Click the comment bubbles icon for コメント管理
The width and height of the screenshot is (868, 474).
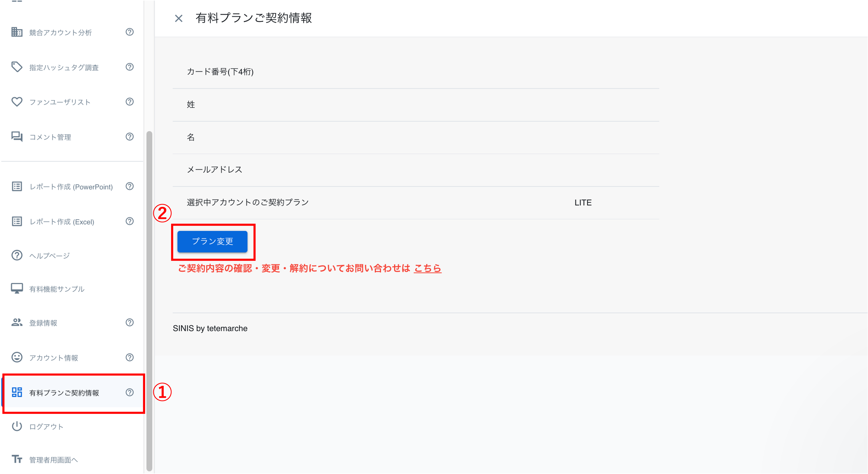click(x=16, y=137)
